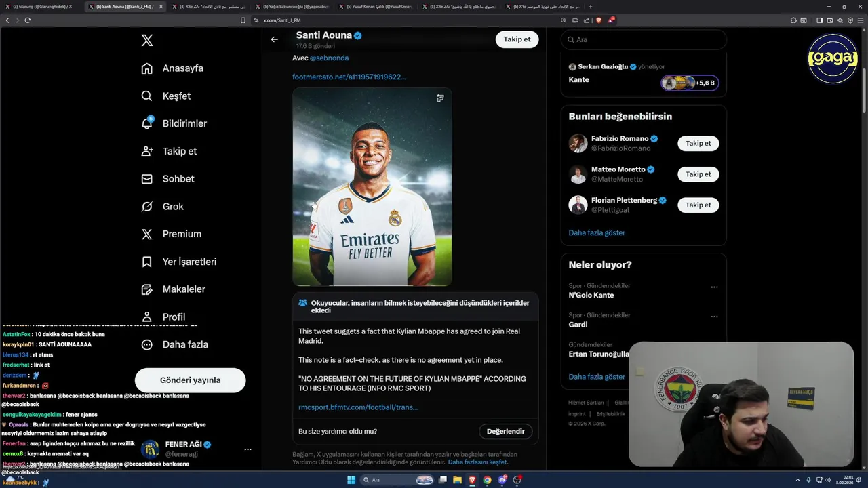This screenshot has height=488, width=868.
Task: Open FENER AĞI account options menu
Action: coord(248,449)
